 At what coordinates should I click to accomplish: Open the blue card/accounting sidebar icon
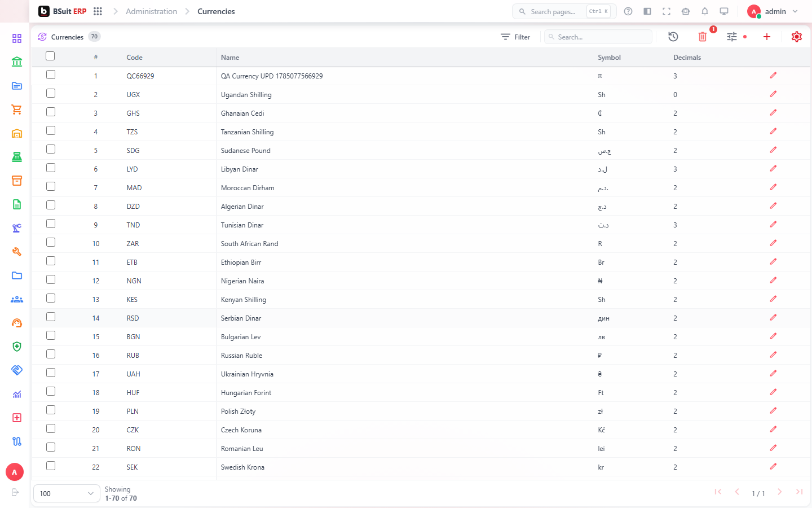point(17,86)
